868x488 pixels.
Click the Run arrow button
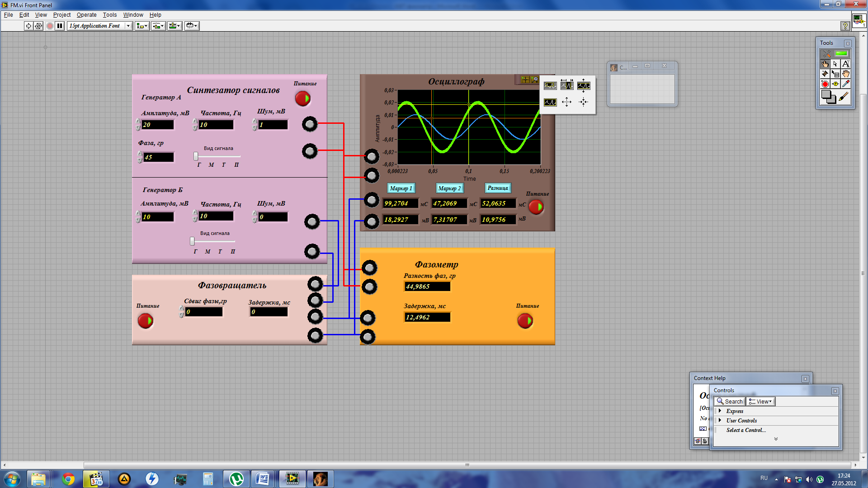click(28, 26)
